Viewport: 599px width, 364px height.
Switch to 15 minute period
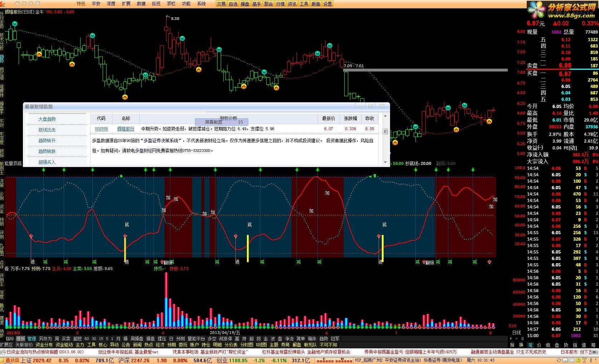click(x=101, y=339)
